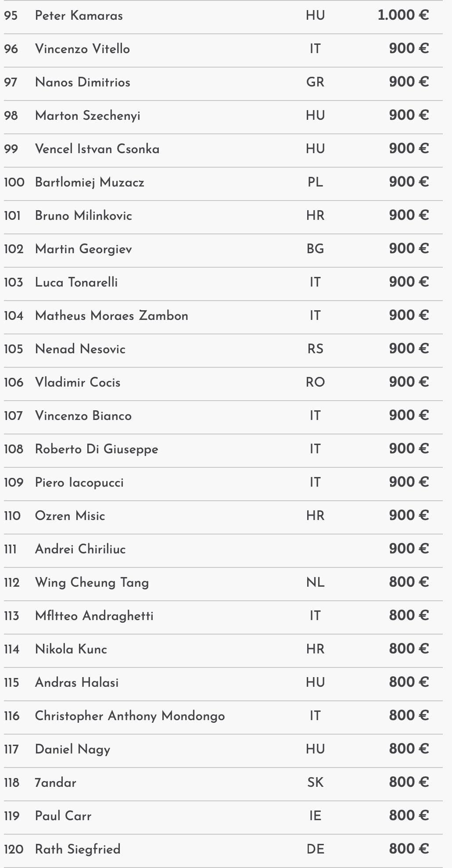
Task: Select Roberto Di Giuseppe entry
Action: (97, 449)
